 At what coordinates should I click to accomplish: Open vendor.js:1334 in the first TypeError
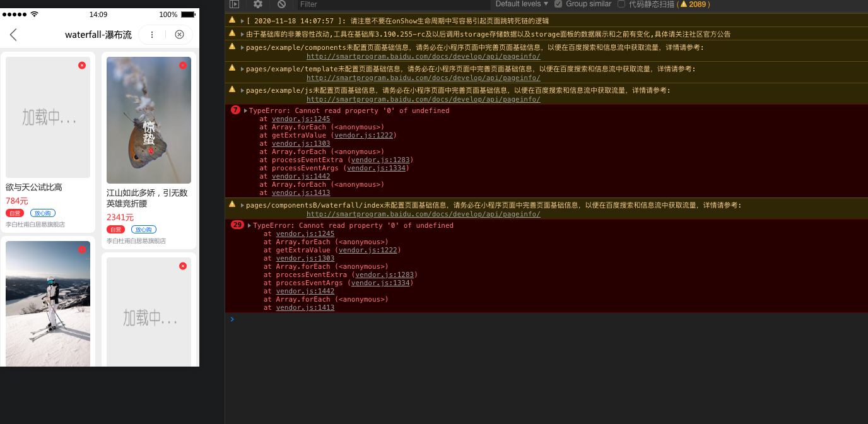tap(376, 168)
